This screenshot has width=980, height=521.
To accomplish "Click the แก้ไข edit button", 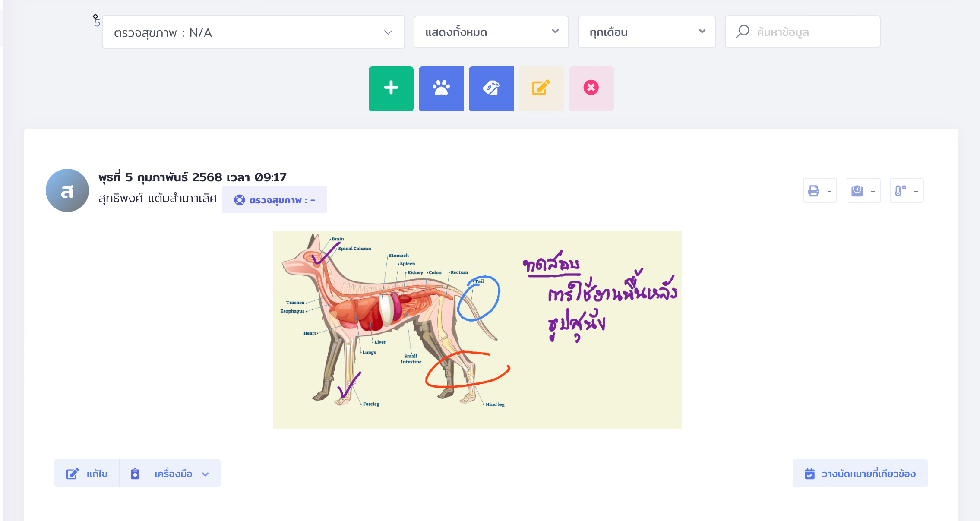I will click(x=87, y=474).
